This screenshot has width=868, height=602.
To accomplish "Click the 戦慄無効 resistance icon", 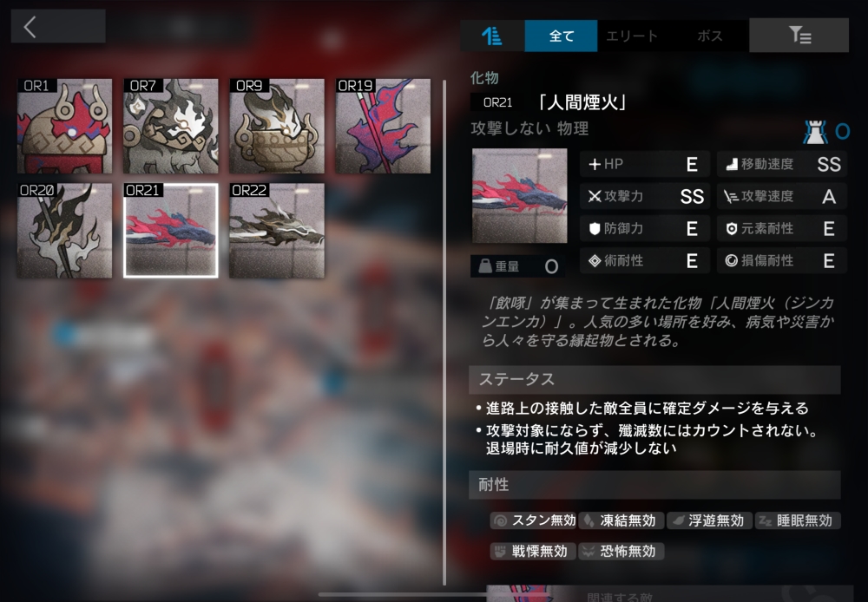I will (x=501, y=551).
